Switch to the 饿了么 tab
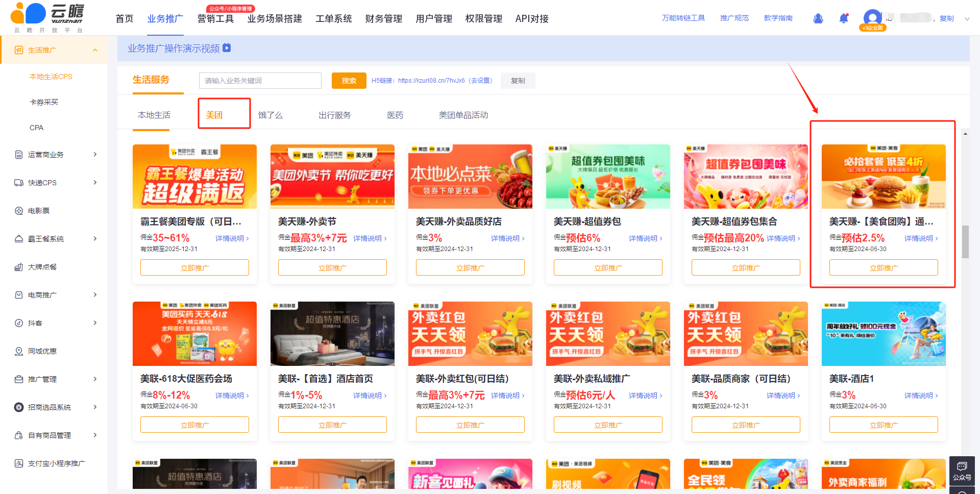 pyautogui.click(x=271, y=115)
